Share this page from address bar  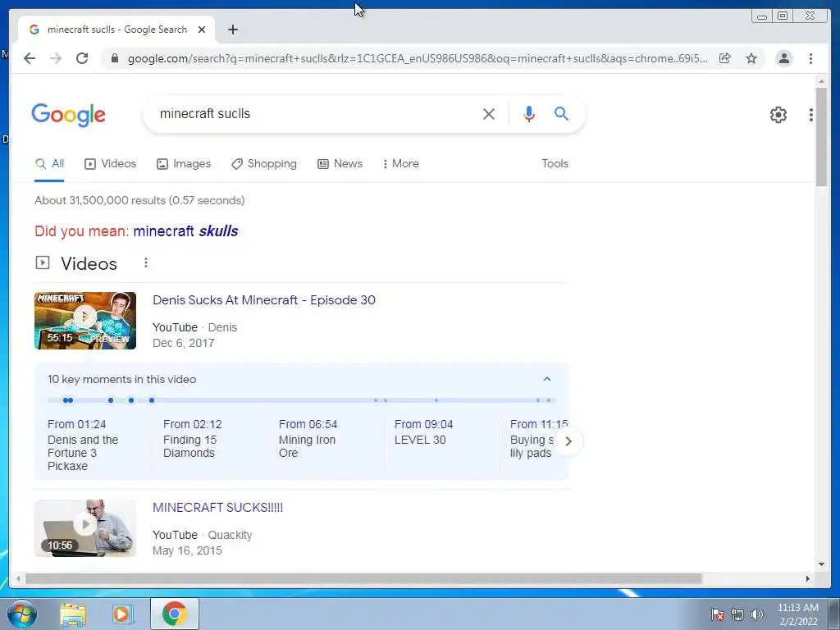[725, 58]
